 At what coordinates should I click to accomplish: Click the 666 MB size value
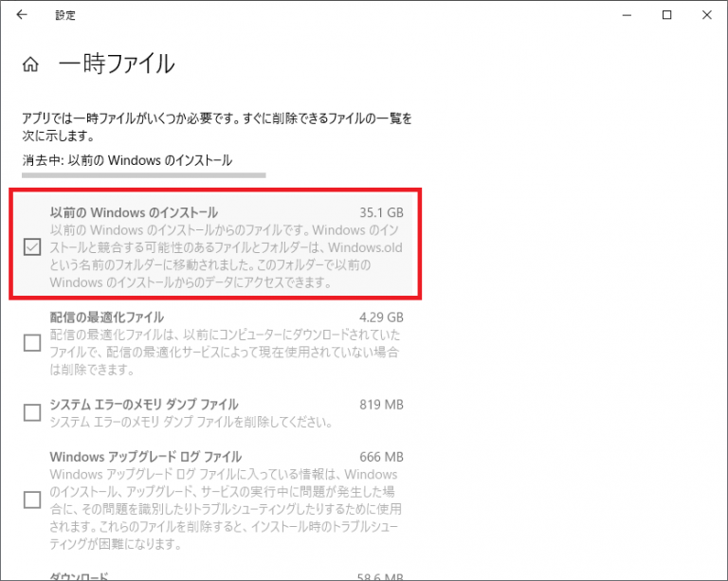click(x=382, y=457)
